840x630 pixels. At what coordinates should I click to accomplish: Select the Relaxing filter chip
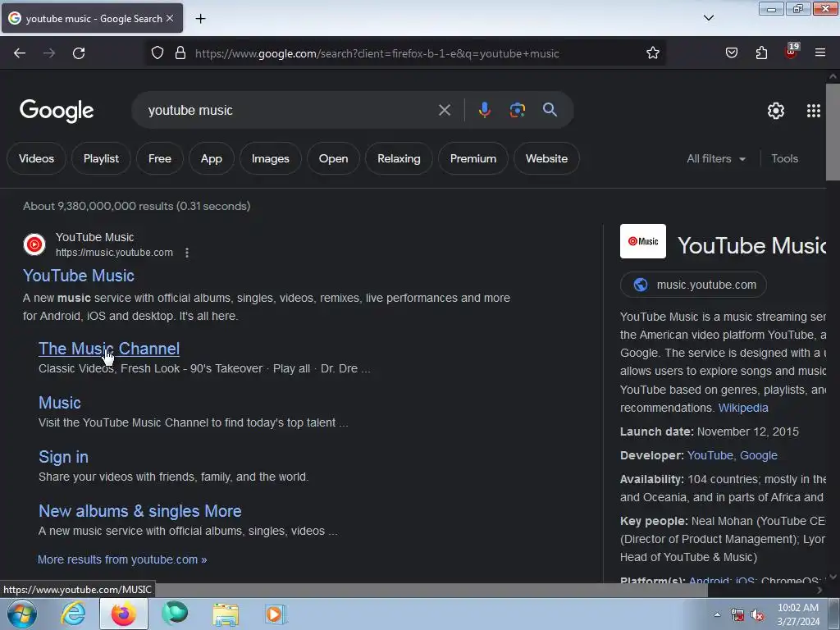399,158
